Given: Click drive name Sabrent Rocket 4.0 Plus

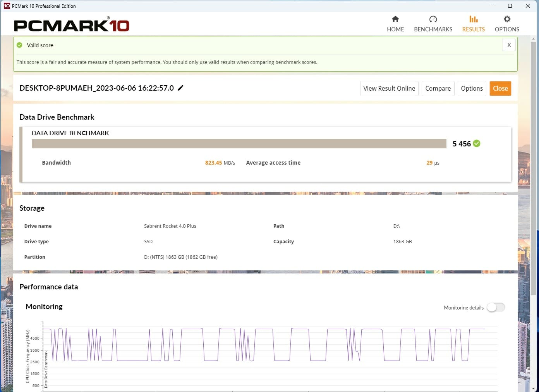Looking at the screenshot, I should (x=170, y=226).
